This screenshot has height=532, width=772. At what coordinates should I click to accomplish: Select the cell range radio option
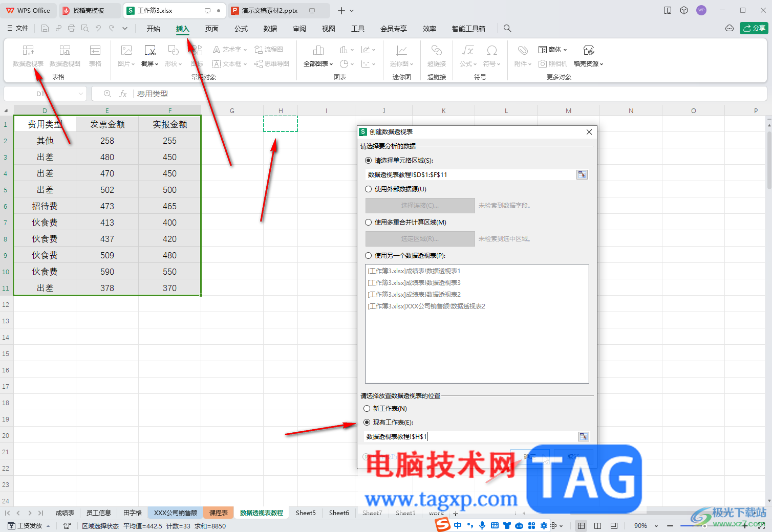point(369,161)
